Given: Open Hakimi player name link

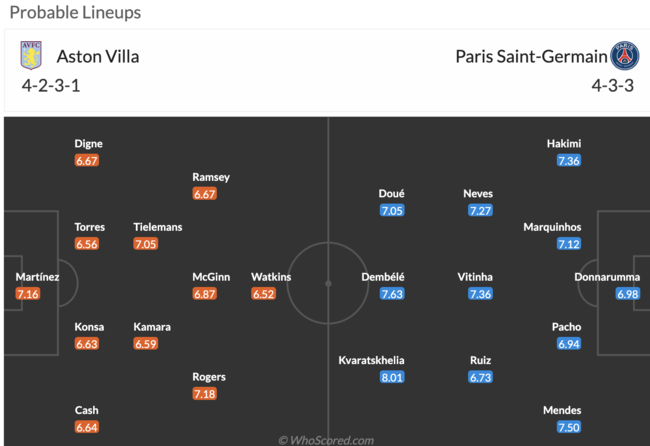Looking at the screenshot, I should (564, 143).
